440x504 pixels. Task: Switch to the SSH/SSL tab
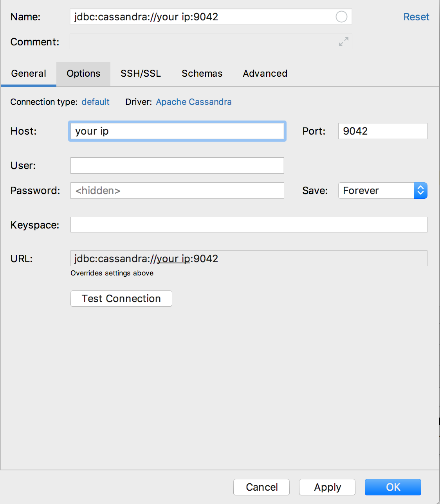[141, 74]
